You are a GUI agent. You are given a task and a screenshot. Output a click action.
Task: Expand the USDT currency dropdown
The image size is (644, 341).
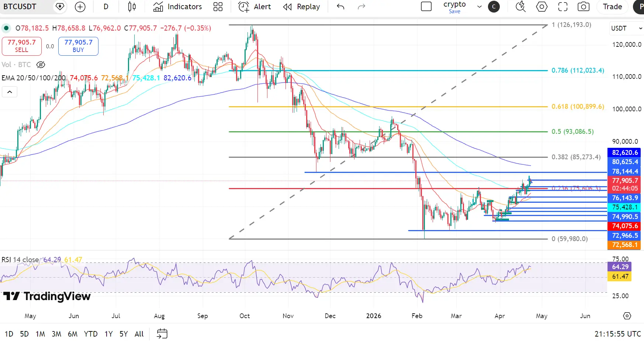pyautogui.click(x=626, y=28)
